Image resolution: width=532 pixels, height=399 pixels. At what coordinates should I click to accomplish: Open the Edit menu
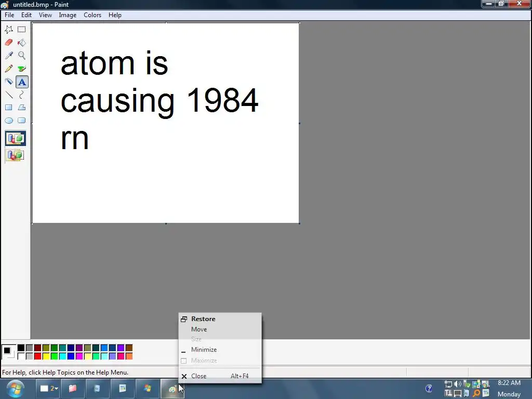coord(26,15)
